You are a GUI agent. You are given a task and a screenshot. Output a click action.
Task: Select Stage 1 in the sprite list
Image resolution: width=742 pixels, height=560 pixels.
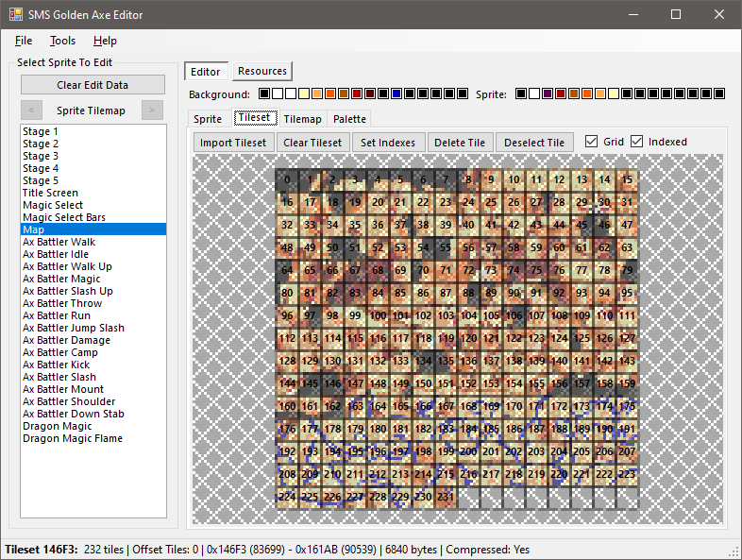pyautogui.click(x=93, y=131)
